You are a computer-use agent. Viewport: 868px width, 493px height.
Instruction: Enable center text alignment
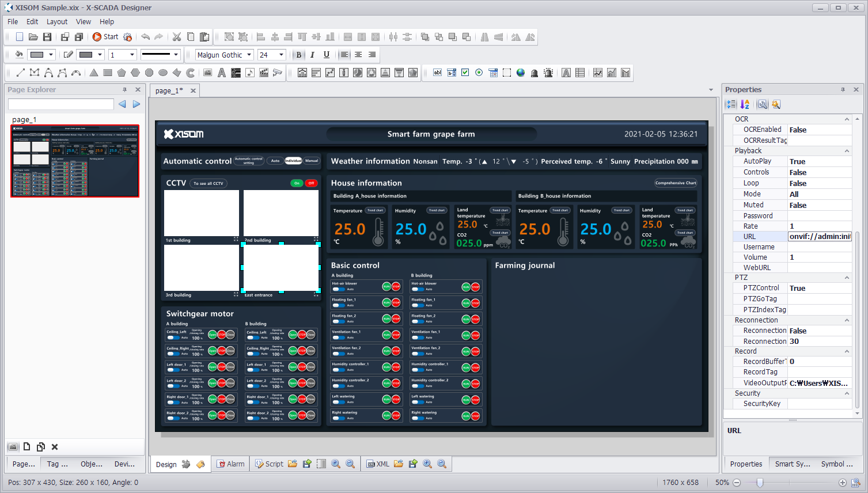click(358, 55)
